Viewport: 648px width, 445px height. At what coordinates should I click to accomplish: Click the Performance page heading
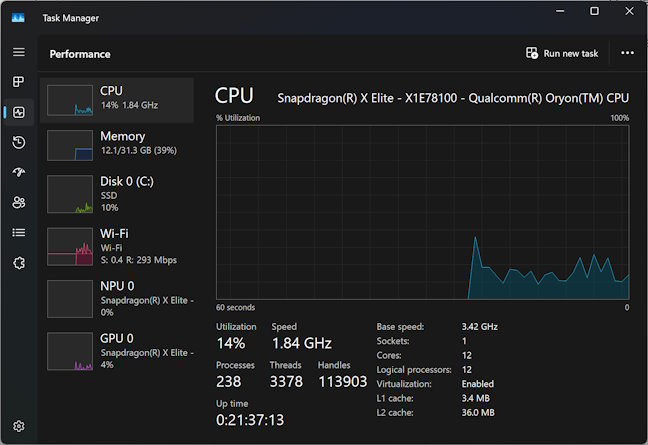(80, 54)
